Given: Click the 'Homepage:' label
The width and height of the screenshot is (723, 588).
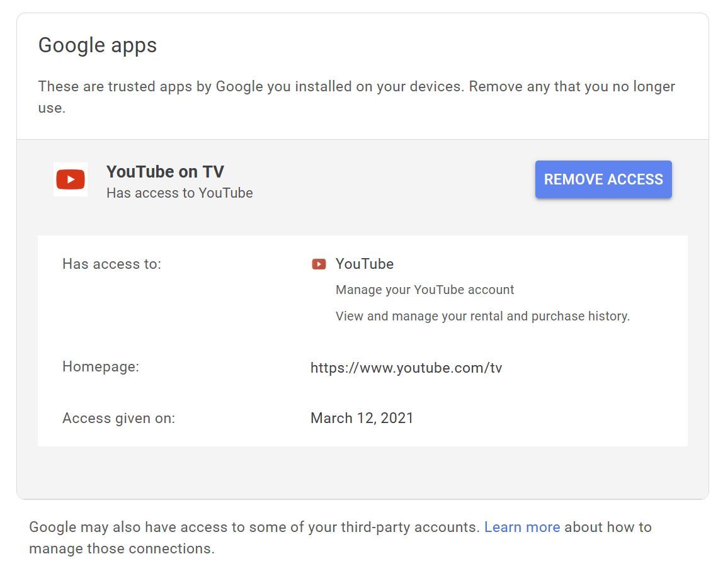Looking at the screenshot, I should (x=101, y=367).
